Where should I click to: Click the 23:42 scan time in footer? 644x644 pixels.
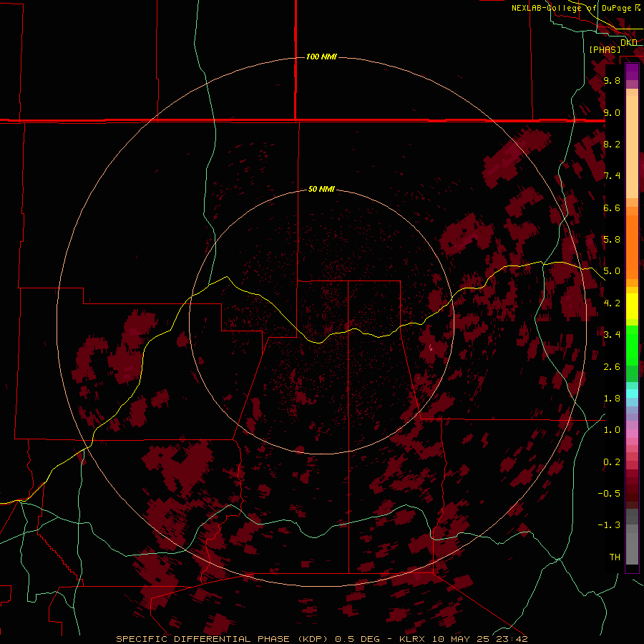click(512, 639)
